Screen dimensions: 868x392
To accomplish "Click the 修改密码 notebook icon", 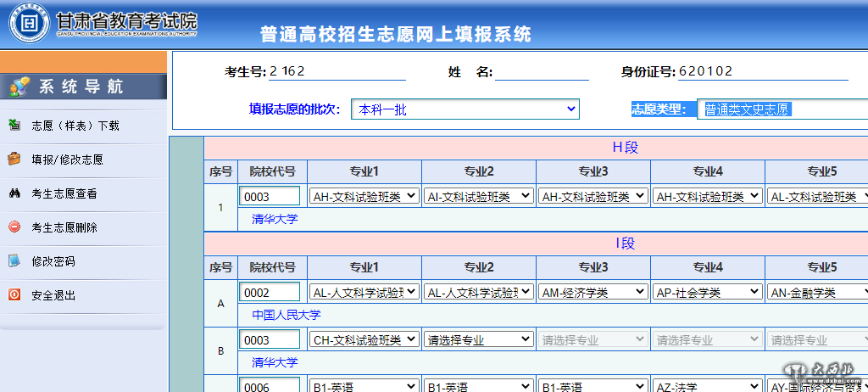I will click(x=14, y=261).
